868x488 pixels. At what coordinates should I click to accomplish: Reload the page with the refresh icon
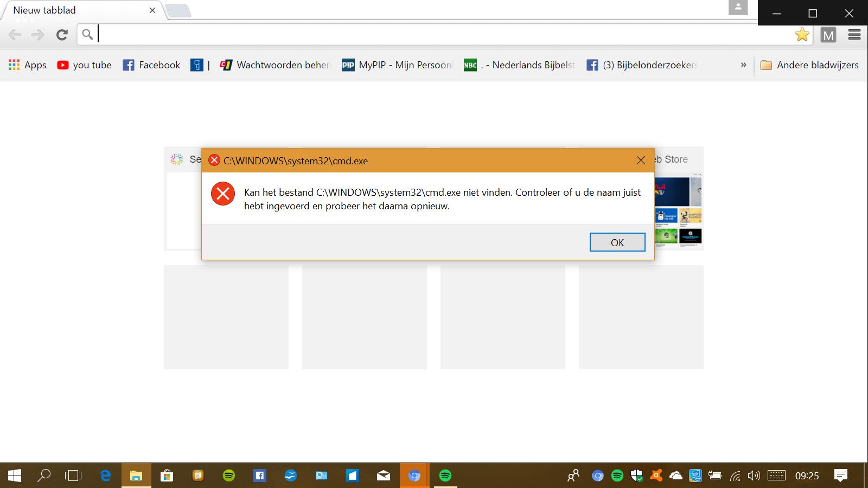pyautogui.click(x=62, y=35)
